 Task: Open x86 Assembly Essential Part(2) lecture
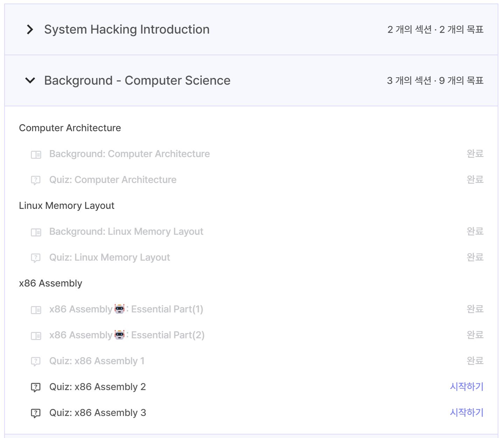[127, 335]
